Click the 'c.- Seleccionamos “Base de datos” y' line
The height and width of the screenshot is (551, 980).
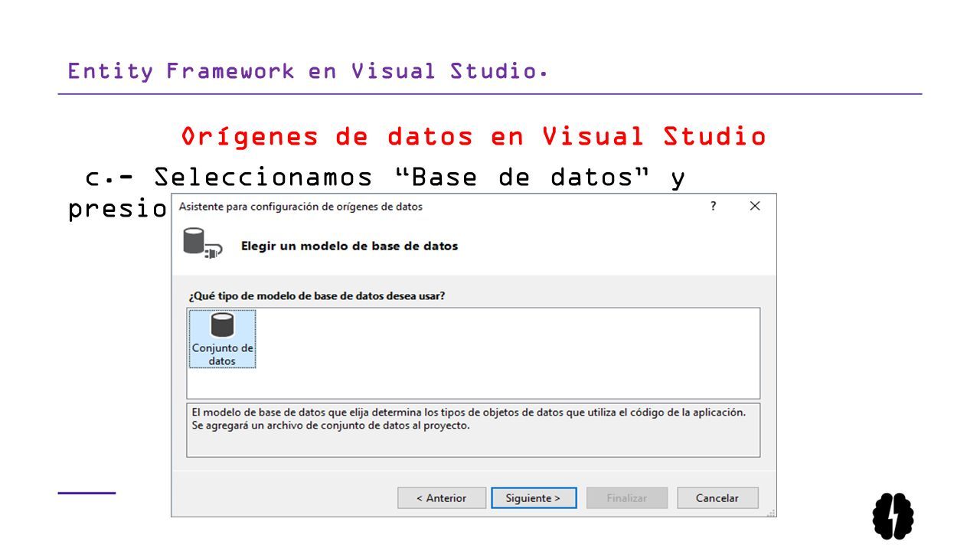click(x=385, y=178)
